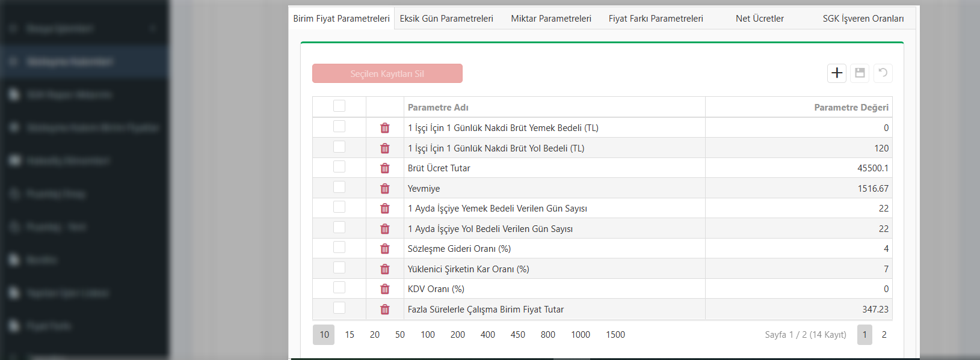Viewport: 980px width, 360px height.
Task: Click the save floppy disk icon
Action: [x=860, y=73]
